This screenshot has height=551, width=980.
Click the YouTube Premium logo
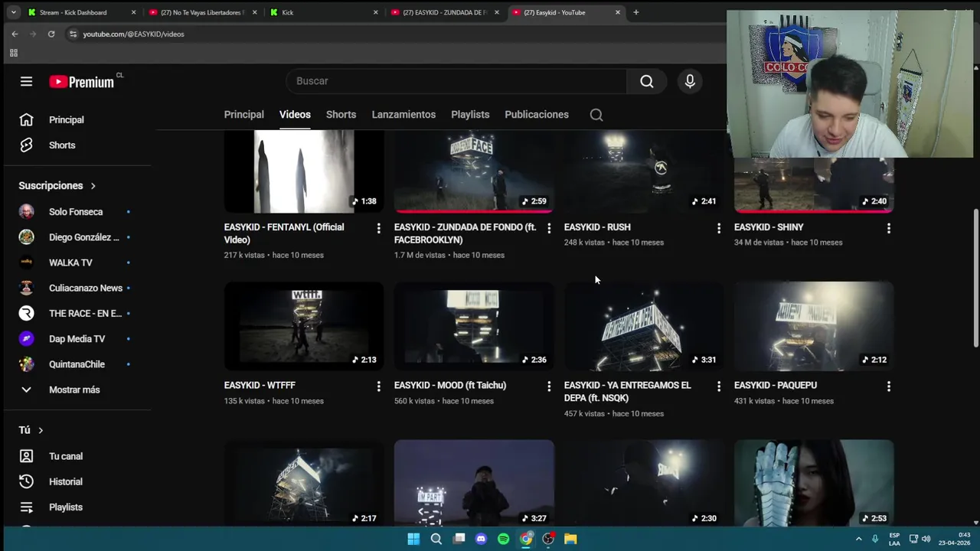pyautogui.click(x=81, y=82)
